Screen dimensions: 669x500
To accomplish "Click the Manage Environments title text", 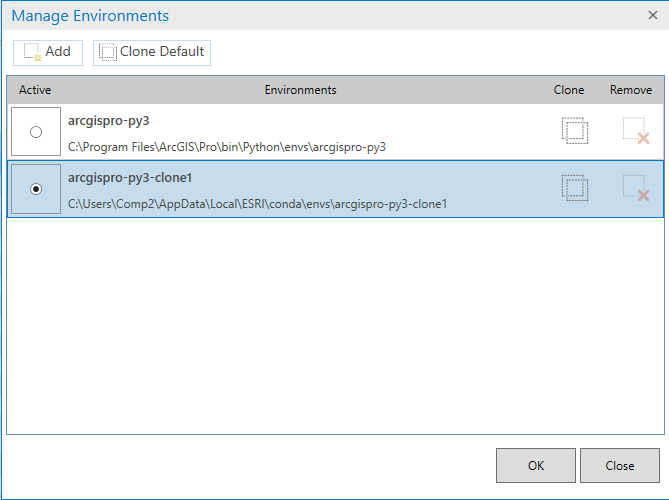I will click(x=90, y=16).
